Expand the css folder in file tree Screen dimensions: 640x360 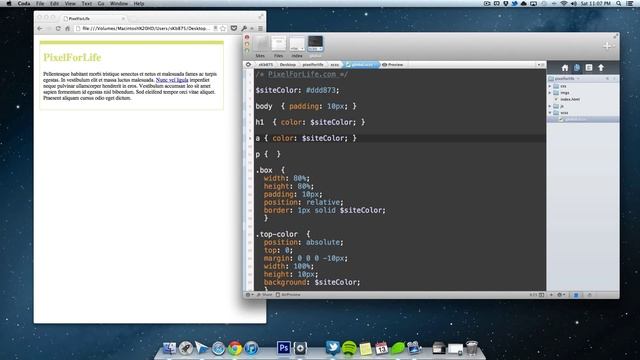pos(550,86)
